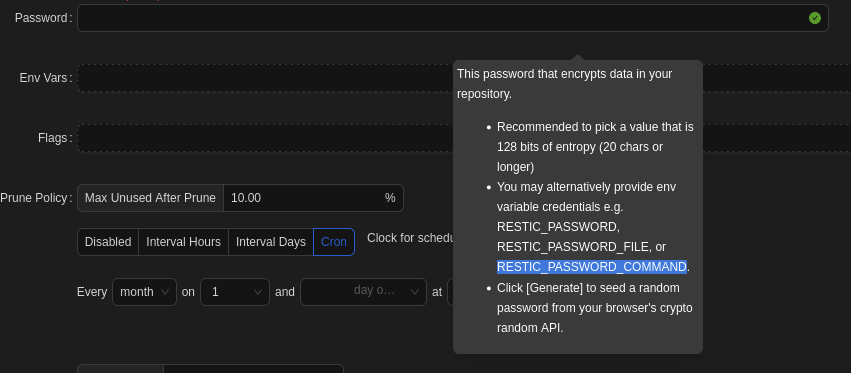Click the chevron arrow of the day-of-month dropdown

(258, 292)
